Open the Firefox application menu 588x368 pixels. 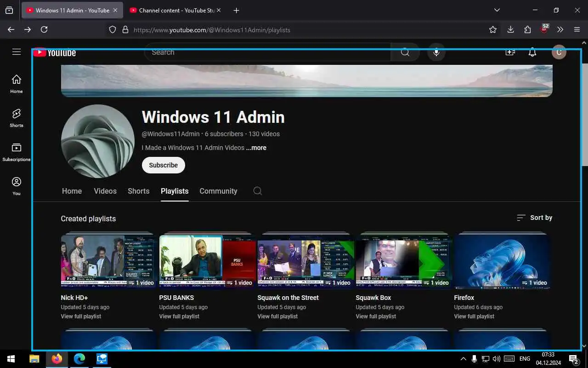pos(577,29)
